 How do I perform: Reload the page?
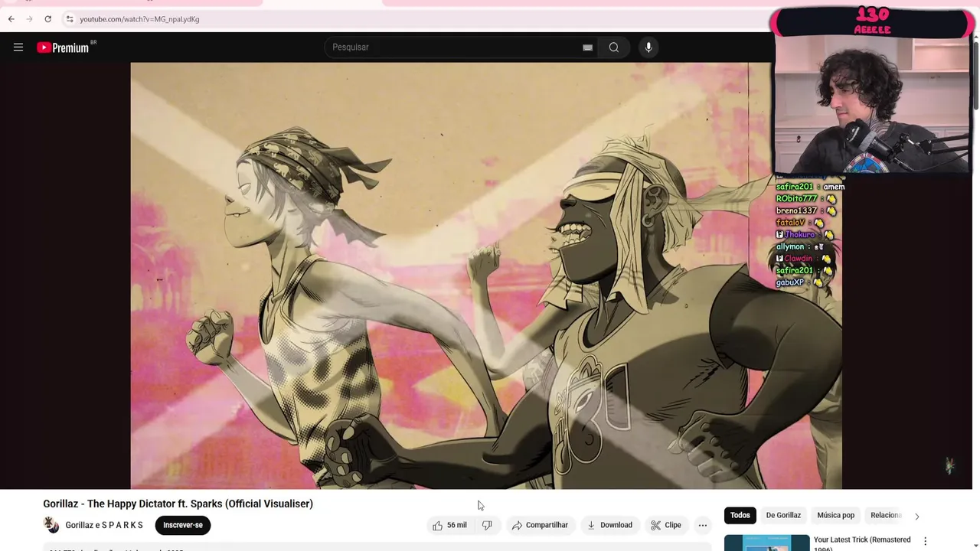[x=47, y=19]
